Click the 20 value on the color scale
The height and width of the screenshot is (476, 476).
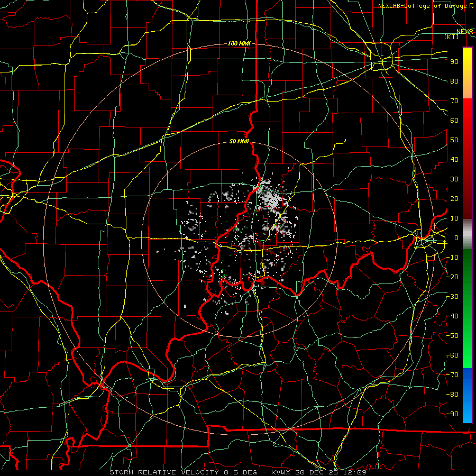click(x=454, y=198)
